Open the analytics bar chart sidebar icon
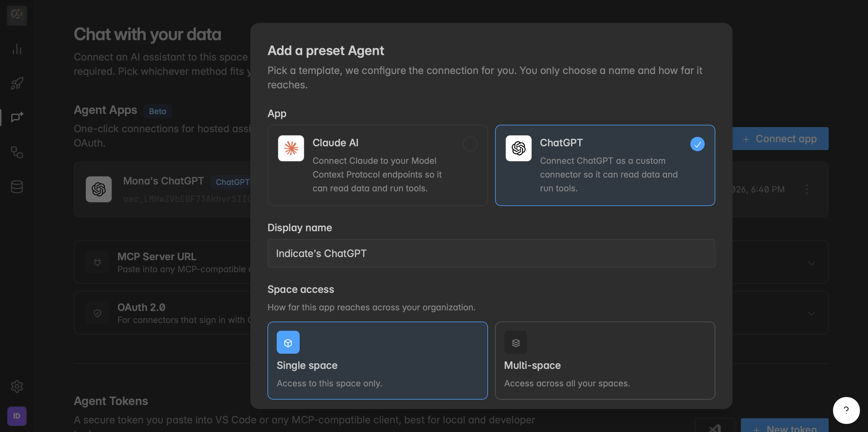Image resolution: width=868 pixels, height=432 pixels. click(17, 49)
